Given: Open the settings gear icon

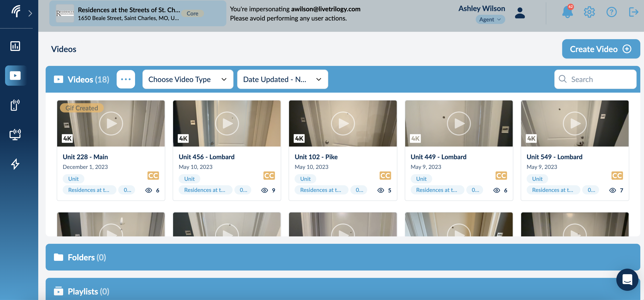Looking at the screenshot, I should [589, 12].
